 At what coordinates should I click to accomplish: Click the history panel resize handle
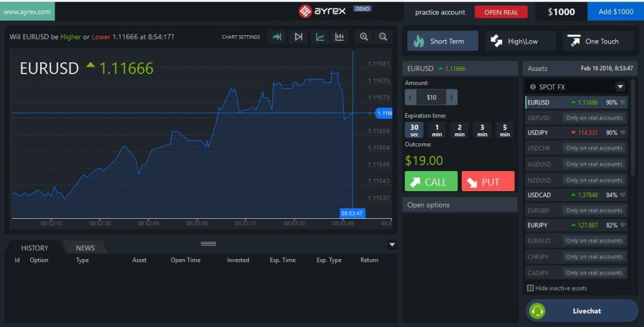coord(208,243)
